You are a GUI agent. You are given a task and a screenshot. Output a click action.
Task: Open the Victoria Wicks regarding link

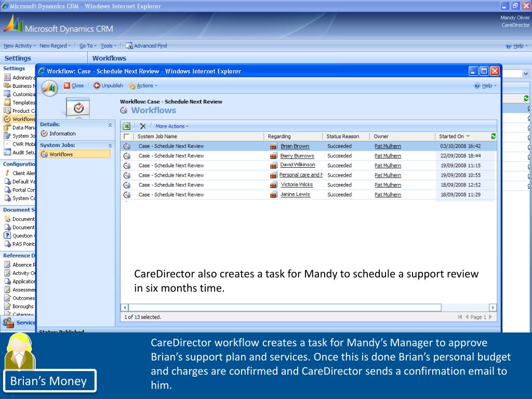[x=297, y=184]
